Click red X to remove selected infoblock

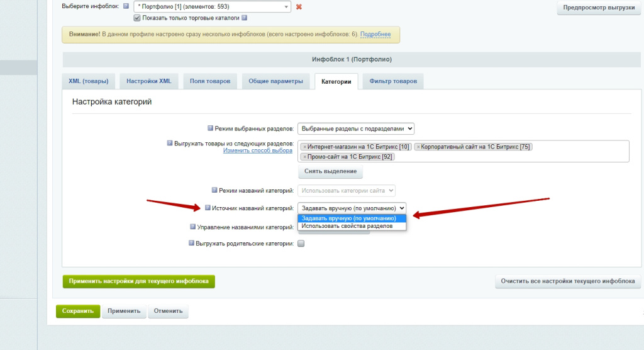coord(299,6)
